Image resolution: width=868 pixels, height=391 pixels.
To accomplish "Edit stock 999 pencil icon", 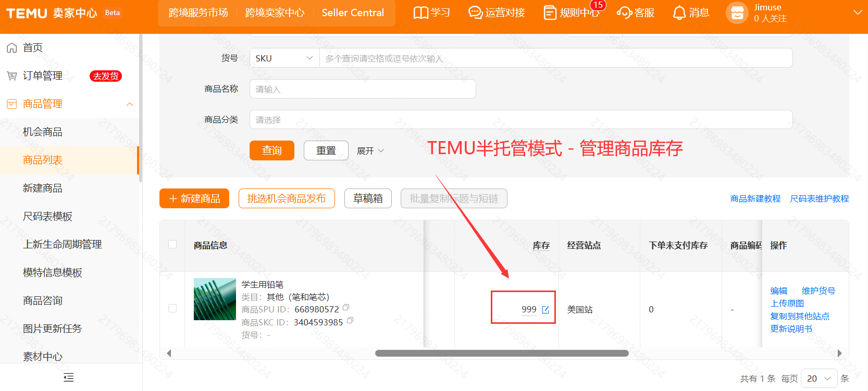I will click(545, 310).
